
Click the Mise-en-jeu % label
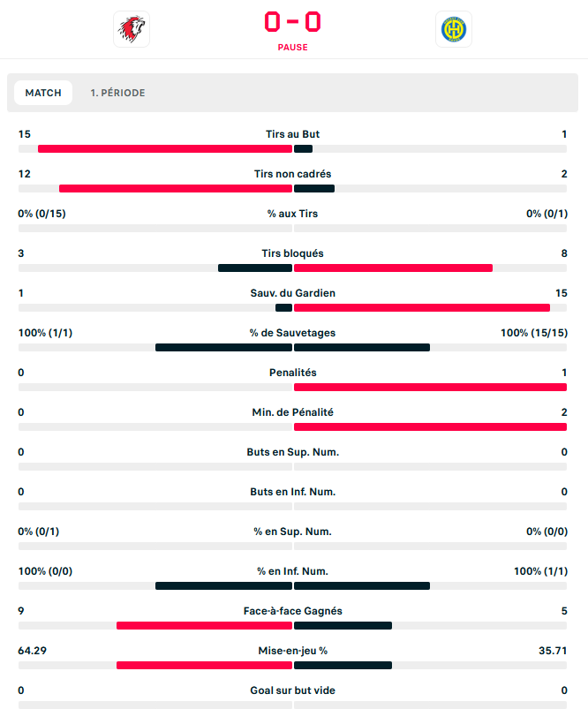tap(292, 651)
